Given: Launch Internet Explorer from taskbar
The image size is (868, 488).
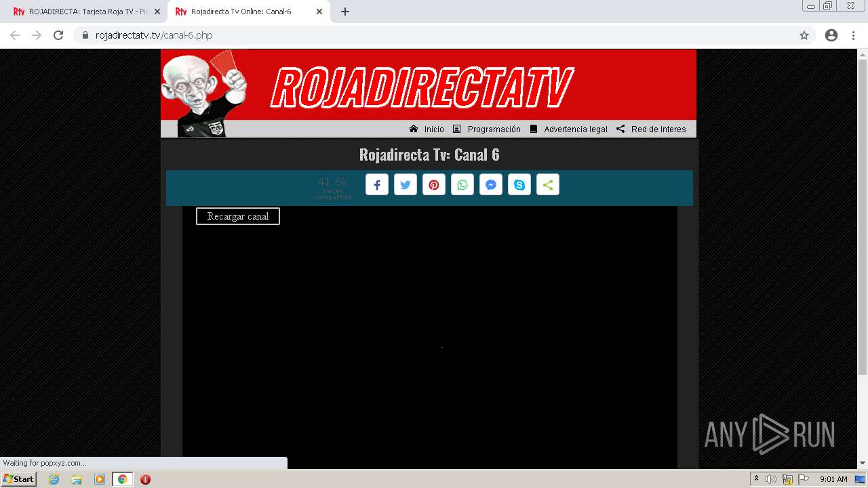Looking at the screenshot, I should pyautogui.click(x=54, y=479).
